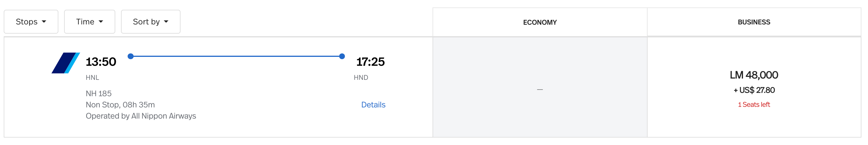Click the Stops dropdown caret arrow

point(44,22)
